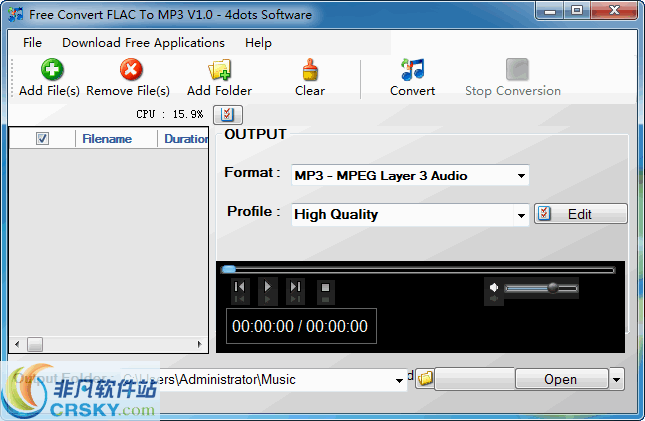Close the Free Convert FLAC To MP3 window

click(614, 10)
